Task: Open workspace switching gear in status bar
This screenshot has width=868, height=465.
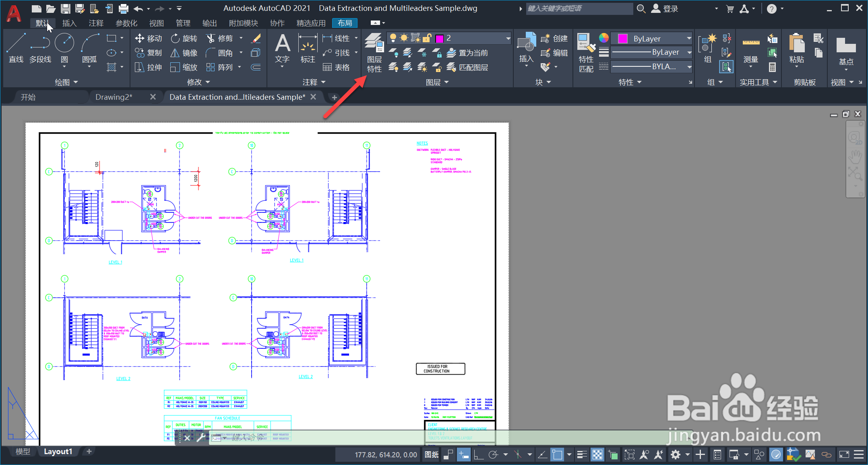Action: point(676,455)
